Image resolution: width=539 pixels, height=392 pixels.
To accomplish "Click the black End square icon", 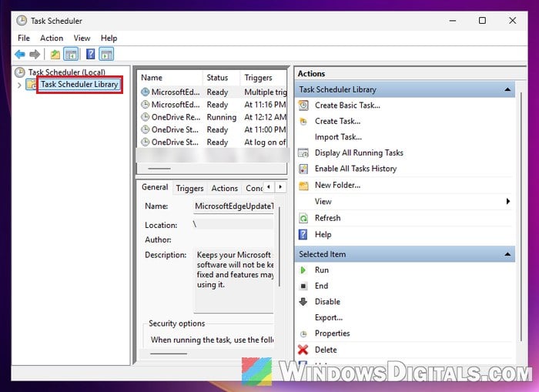I will (x=303, y=286).
